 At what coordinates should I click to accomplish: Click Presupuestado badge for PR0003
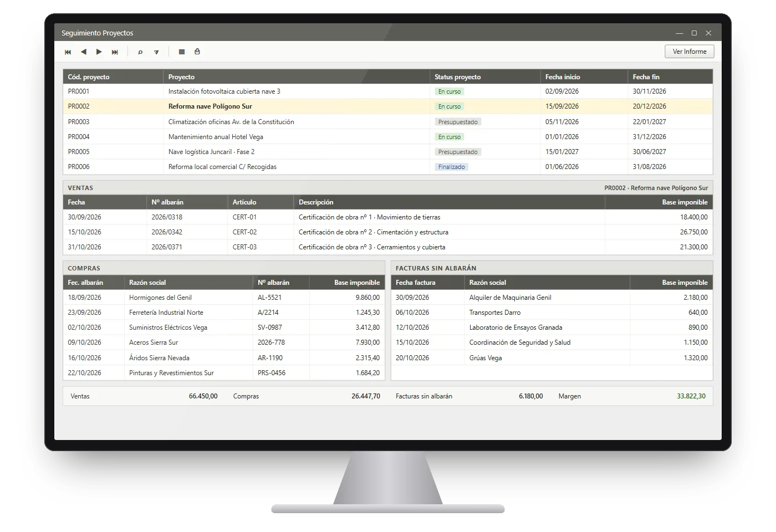point(458,122)
